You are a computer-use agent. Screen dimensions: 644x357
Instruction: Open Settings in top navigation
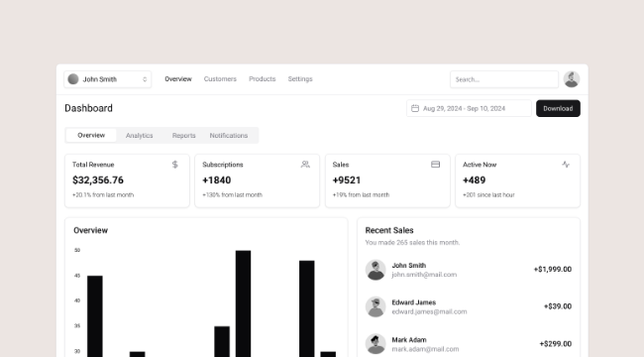pos(300,79)
